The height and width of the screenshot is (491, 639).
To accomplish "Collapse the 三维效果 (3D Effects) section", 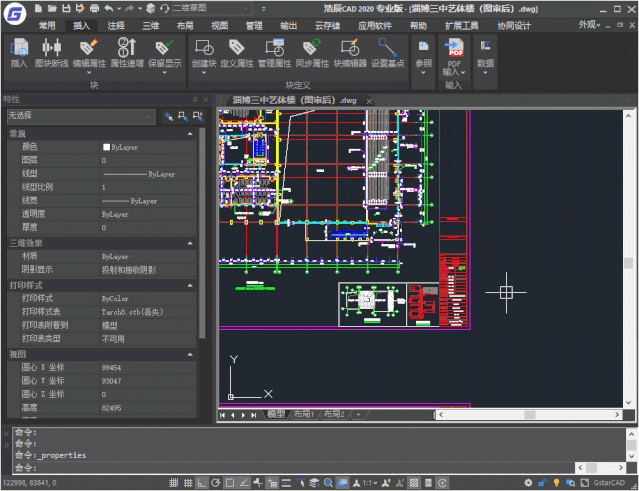I will pyautogui.click(x=190, y=243).
